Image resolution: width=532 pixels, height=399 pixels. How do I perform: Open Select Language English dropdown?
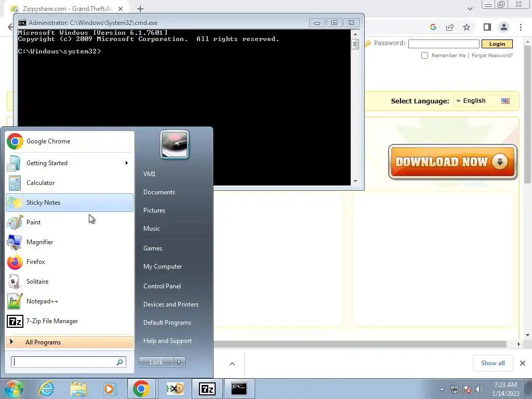483,101
